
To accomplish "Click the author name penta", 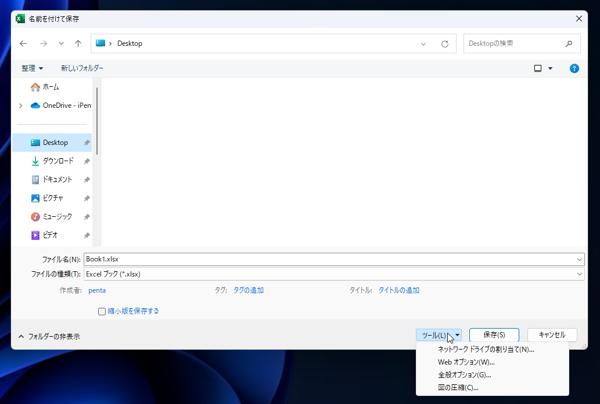I will click(x=97, y=290).
